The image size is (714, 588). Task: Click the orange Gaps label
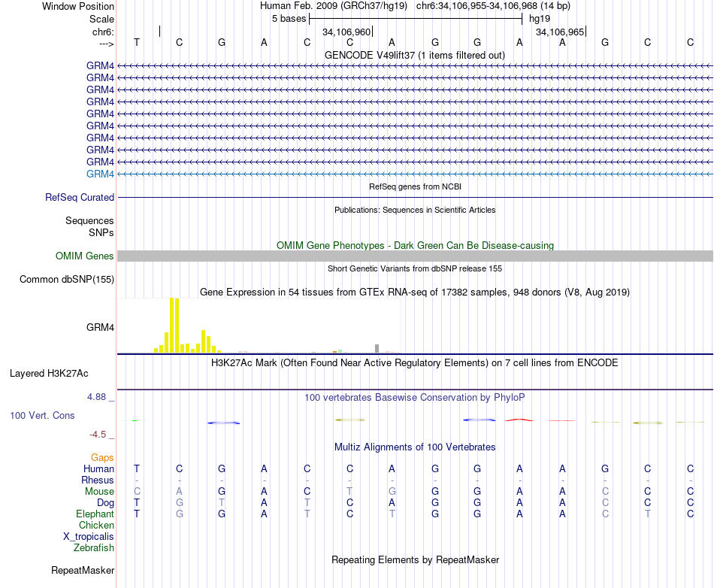point(102,458)
